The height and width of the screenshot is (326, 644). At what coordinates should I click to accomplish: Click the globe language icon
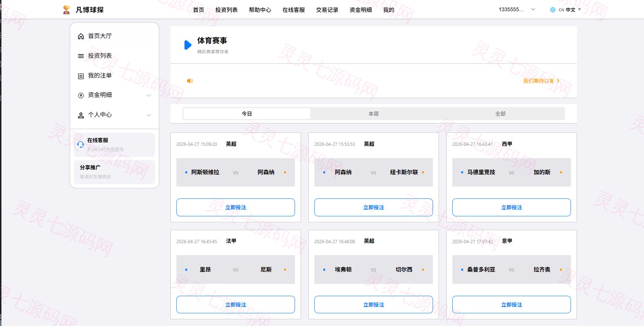point(553,10)
